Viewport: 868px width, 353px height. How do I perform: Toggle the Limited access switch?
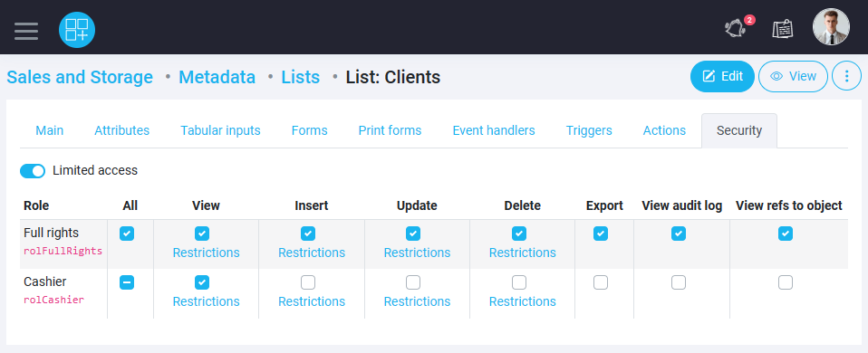(33, 171)
